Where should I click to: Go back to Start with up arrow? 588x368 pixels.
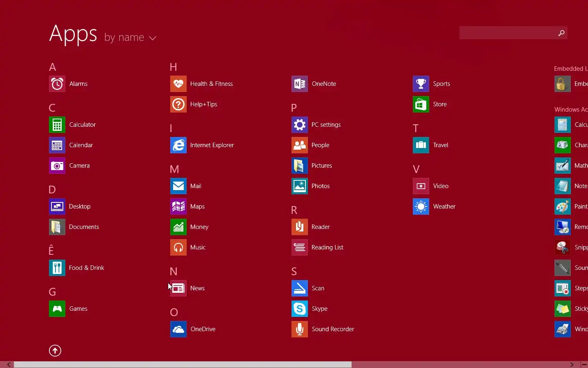point(55,351)
